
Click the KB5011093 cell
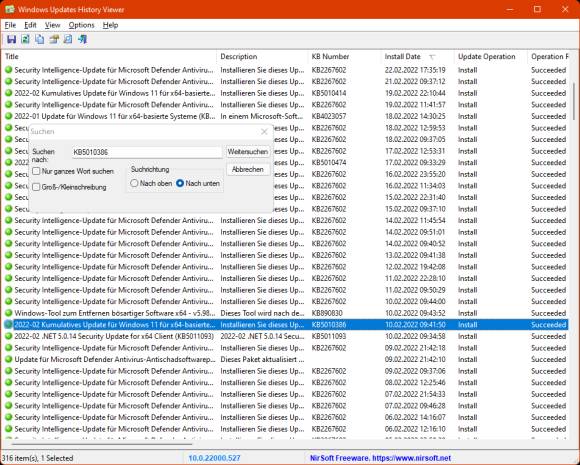pyautogui.click(x=329, y=336)
